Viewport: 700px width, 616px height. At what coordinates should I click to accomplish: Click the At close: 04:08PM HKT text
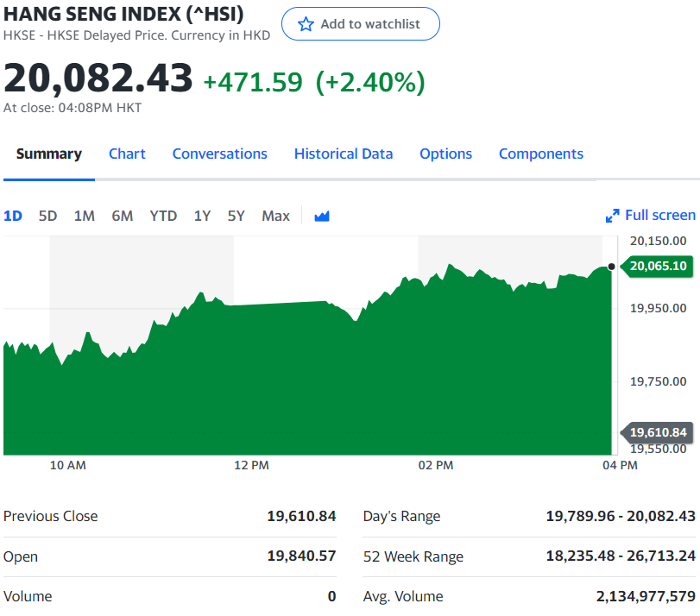pos(73,108)
